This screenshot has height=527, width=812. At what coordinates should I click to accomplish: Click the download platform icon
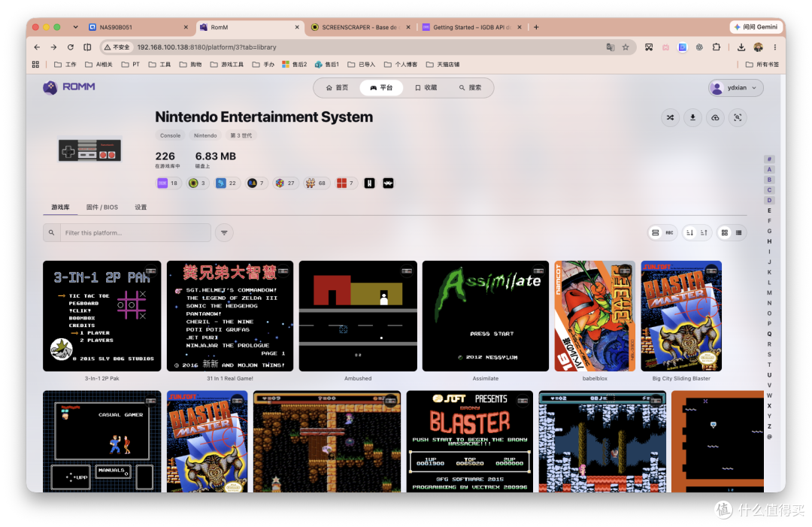click(x=692, y=117)
